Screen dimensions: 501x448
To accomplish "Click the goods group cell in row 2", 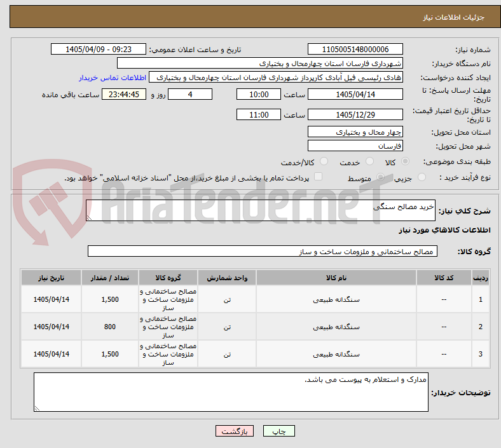I will pos(168,327).
